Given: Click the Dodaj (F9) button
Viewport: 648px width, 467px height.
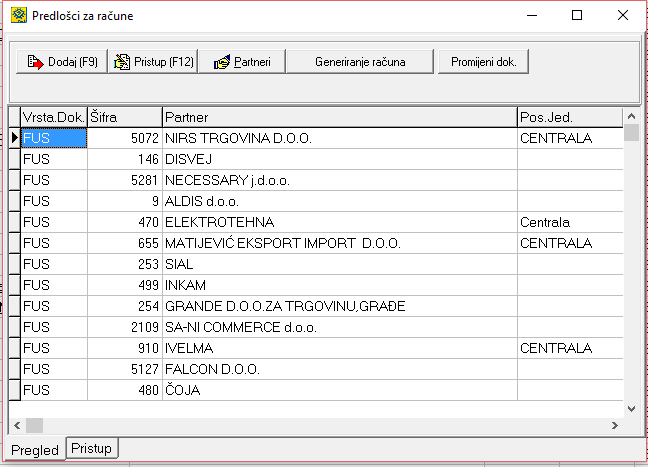Looking at the screenshot, I should click(62, 62).
